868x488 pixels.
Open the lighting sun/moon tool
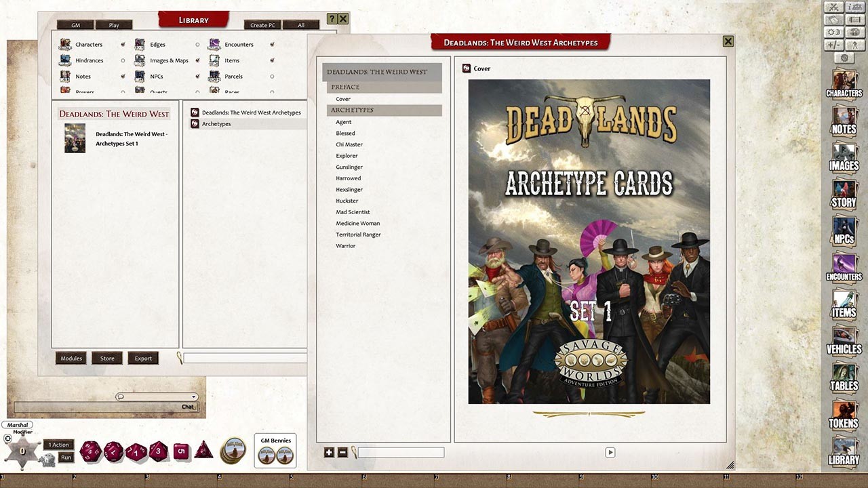coord(833,32)
